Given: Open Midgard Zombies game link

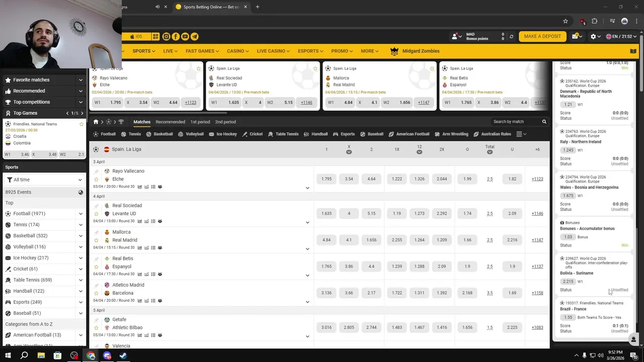Looking at the screenshot, I should tap(415, 51).
